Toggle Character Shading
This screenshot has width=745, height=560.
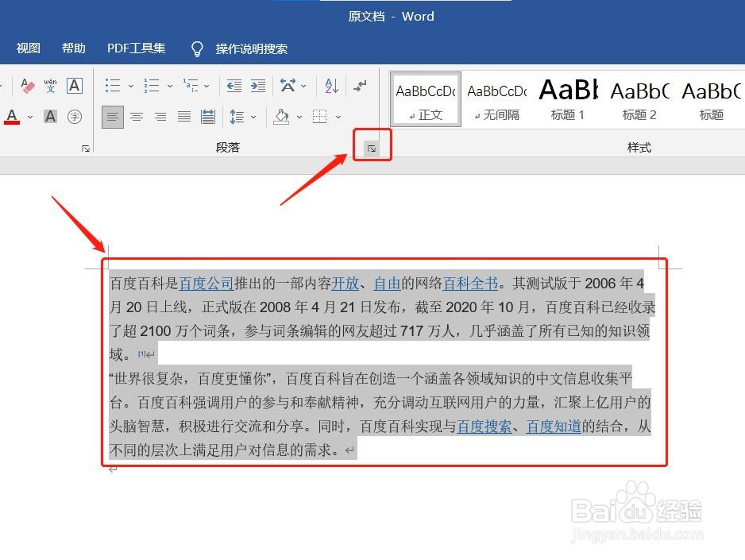click(50, 117)
